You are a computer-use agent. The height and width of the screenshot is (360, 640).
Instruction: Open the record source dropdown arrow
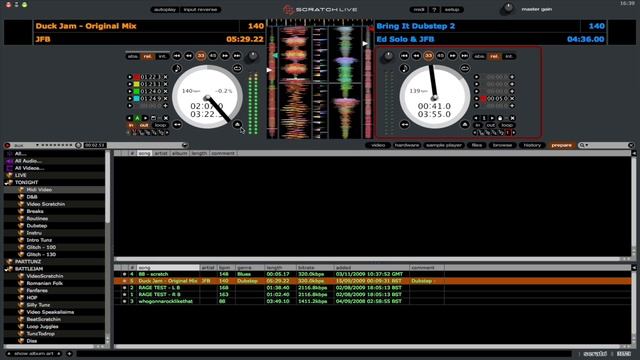coord(37,145)
